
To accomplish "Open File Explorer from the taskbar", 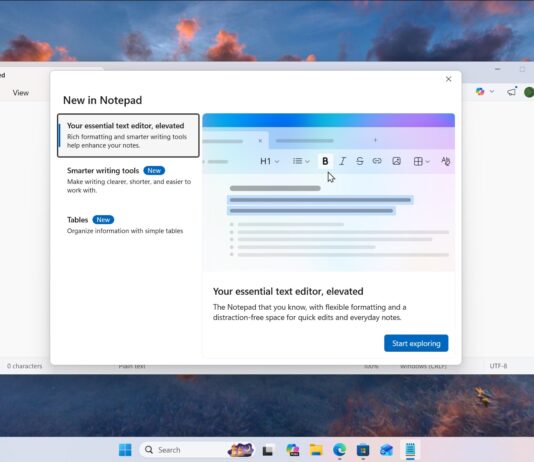I will point(316,450).
